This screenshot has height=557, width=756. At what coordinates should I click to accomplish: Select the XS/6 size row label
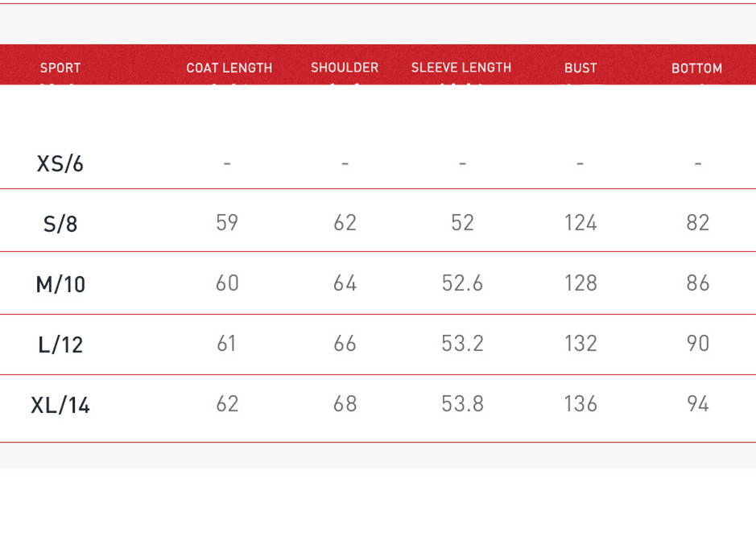pos(60,163)
